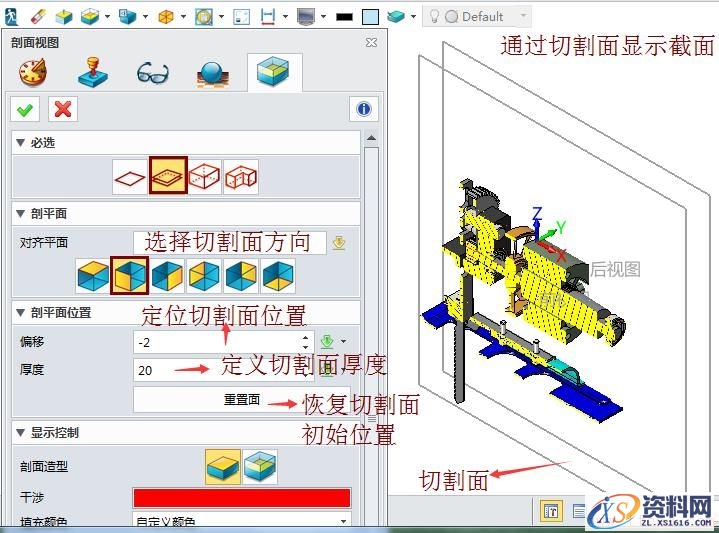The height and width of the screenshot is (533, 719).
Task: Select the transparent box 剖面造型 icon
Action: 260,466
